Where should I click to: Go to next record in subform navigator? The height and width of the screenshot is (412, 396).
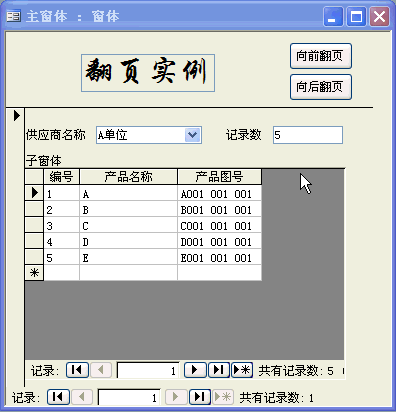(x=195, y=370)
